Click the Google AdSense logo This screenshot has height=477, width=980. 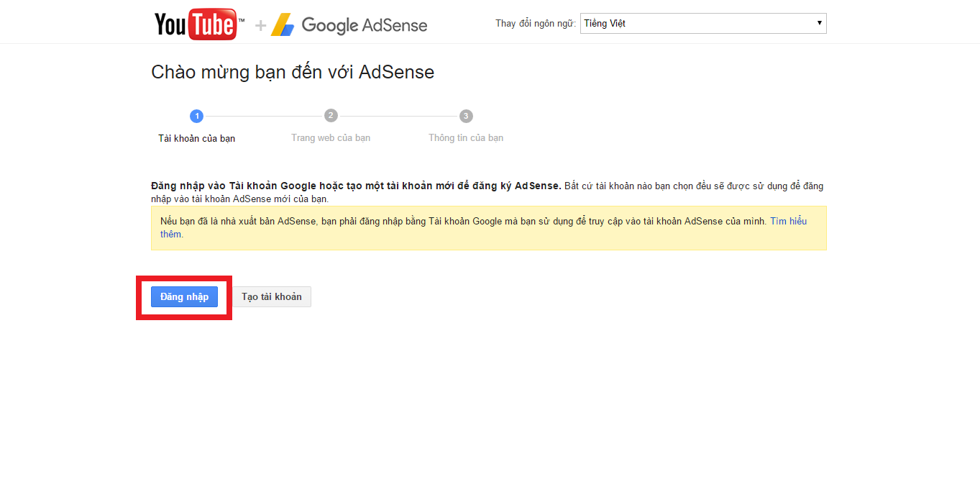tap(349, 25)
